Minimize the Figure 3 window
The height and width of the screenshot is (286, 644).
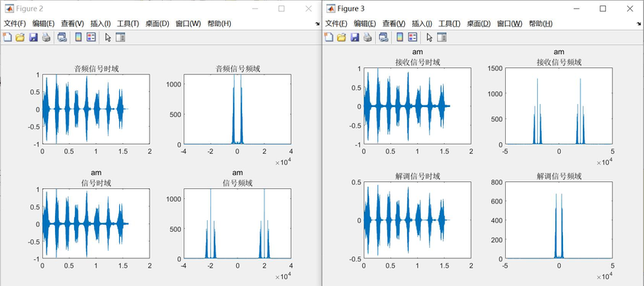[576, 8]
